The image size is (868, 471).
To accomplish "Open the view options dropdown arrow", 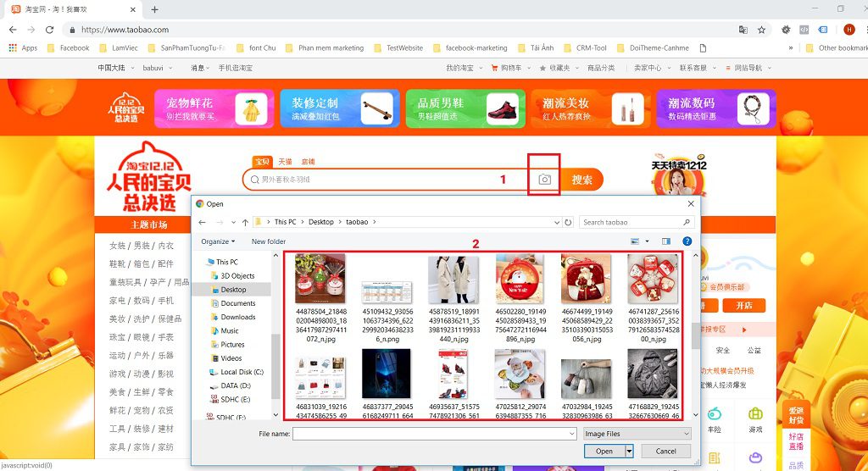I will (x=647, y=241).
